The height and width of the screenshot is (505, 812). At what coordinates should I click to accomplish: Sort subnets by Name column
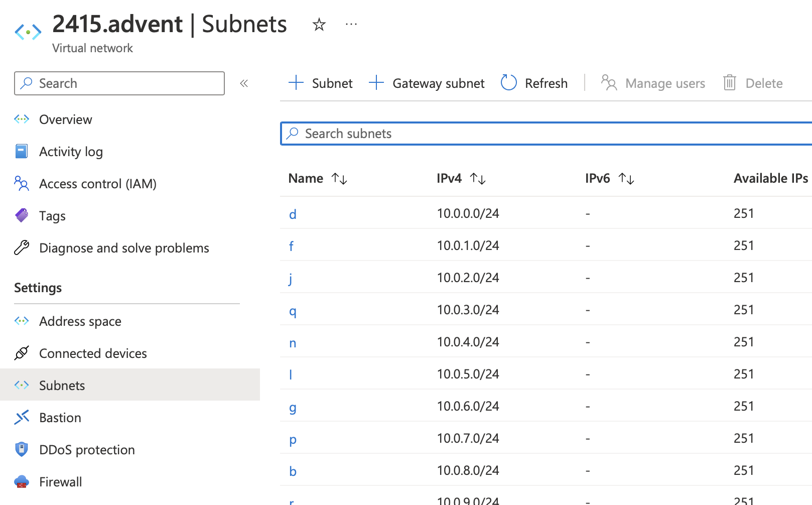[x=339, y=179]
